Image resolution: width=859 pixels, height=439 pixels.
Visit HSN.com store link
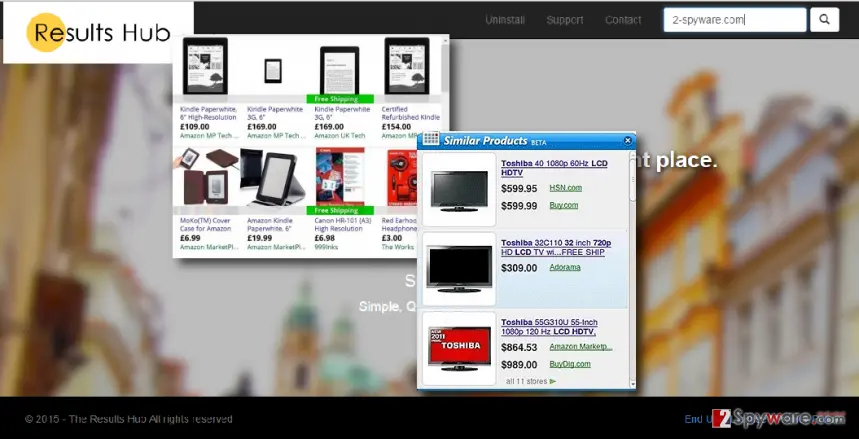click(x=565, y=188)
